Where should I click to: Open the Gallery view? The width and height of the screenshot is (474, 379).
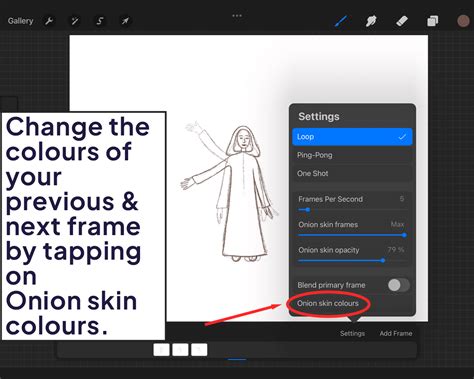pos(20,21)
